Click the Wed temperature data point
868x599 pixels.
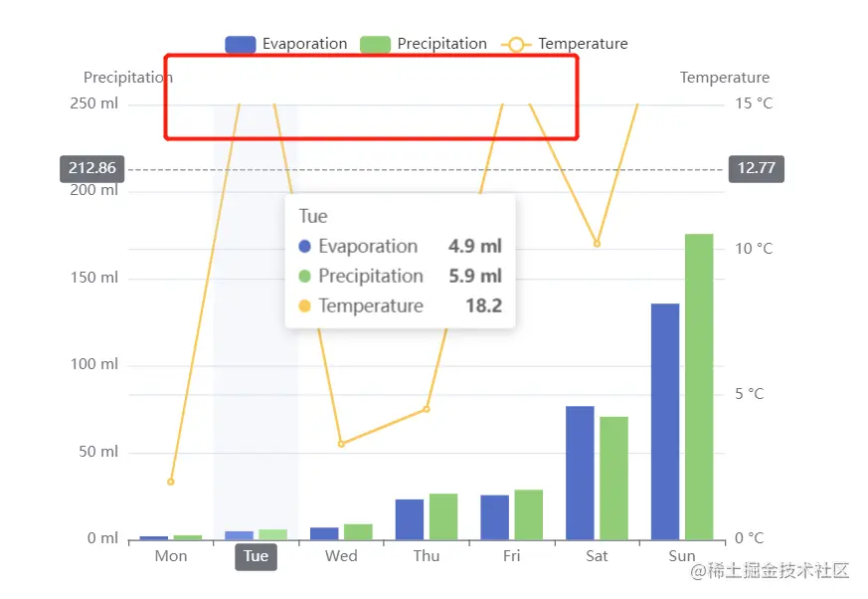point(341,444)
